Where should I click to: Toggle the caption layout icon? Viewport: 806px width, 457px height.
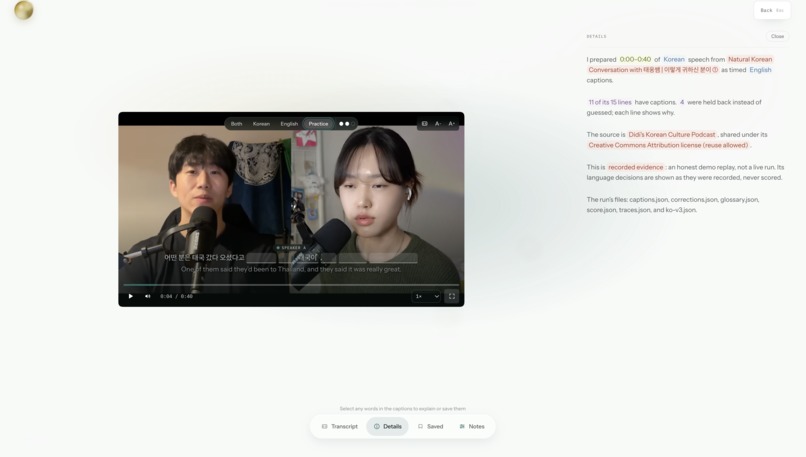[x=425, y=123]
